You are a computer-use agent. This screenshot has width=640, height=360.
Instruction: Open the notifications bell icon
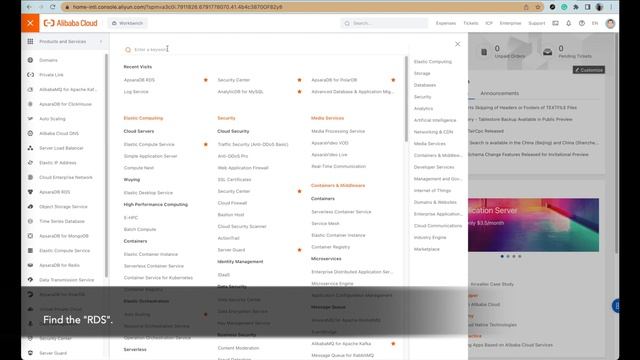click(x=569, y=23)
